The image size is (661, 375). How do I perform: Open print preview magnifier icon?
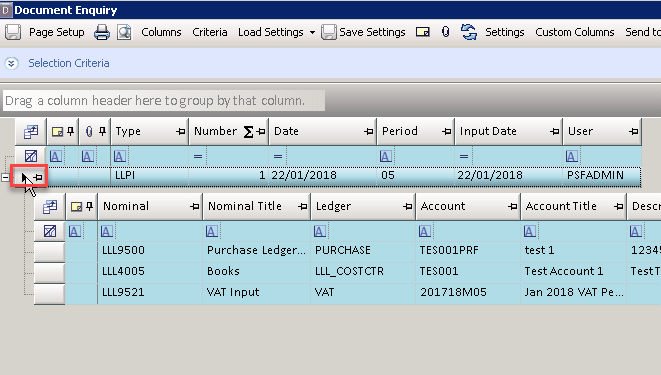coord(124,32)
